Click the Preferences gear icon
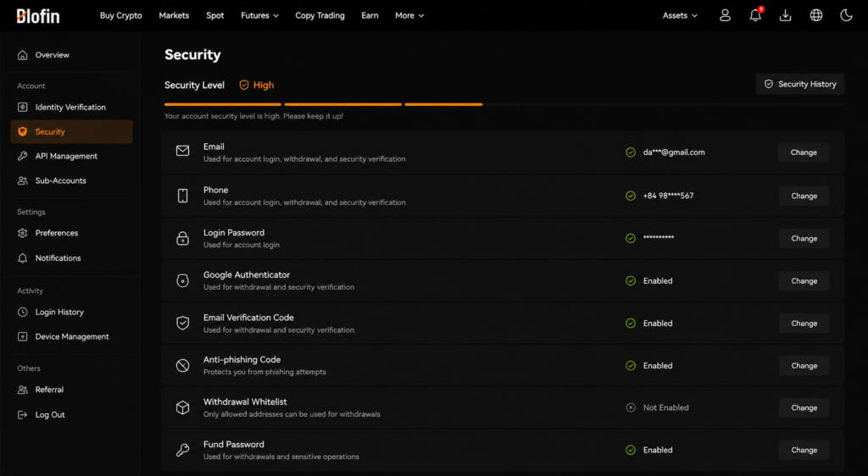The width and height of the screenshot is (868, 476). 23,233
